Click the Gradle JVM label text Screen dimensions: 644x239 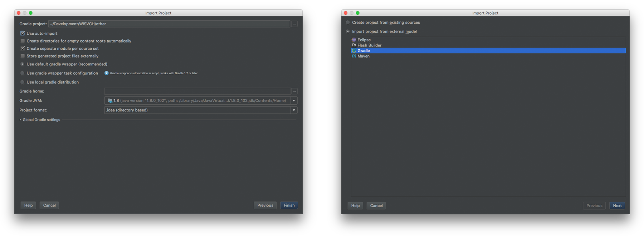pyautogui.click(x=31, y=100)
